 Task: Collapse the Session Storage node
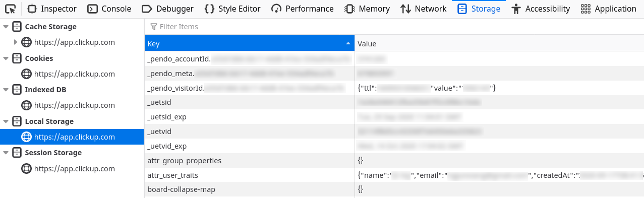[6, 153]
